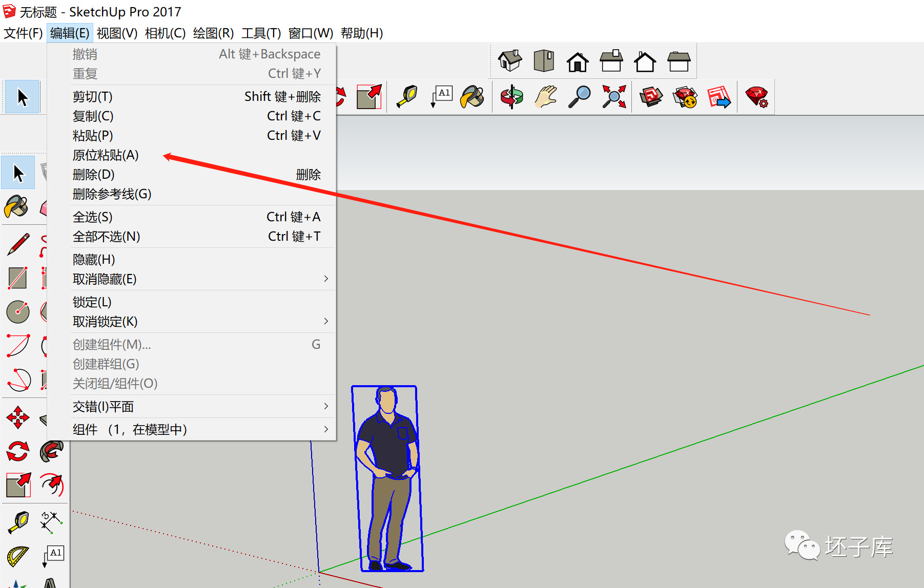The height and width of the screenshot is (588, 924).
Task: Select the Iso view house icon
Action: [x=510, y=61]
